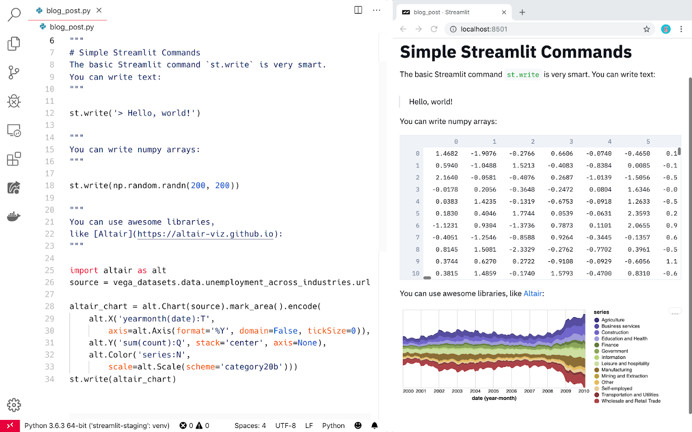
Task: Bookmark this page with the star
Action: [x=647, y=29]
